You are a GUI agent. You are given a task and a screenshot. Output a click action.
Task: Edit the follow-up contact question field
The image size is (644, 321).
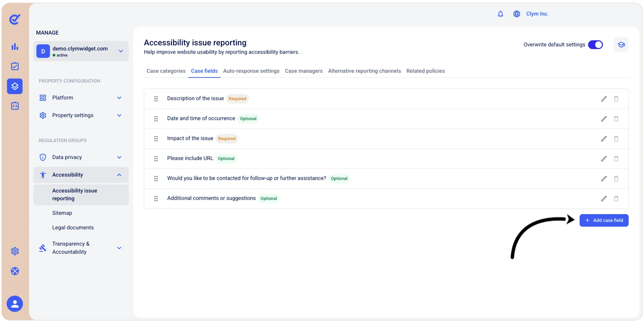point(604,178)
